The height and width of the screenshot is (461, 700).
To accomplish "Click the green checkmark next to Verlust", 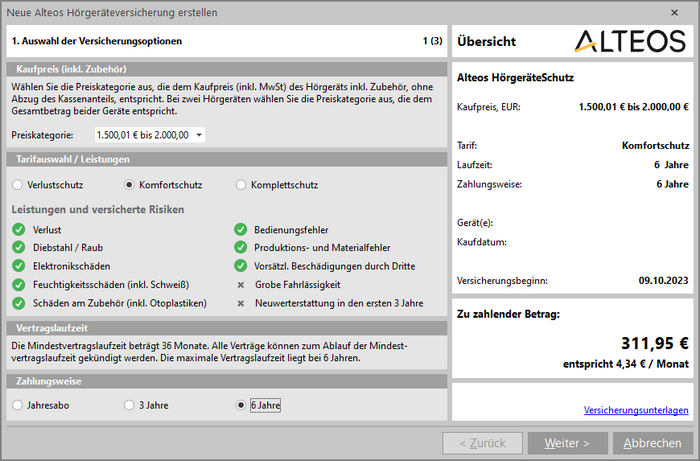I will (x=18, y=230).
